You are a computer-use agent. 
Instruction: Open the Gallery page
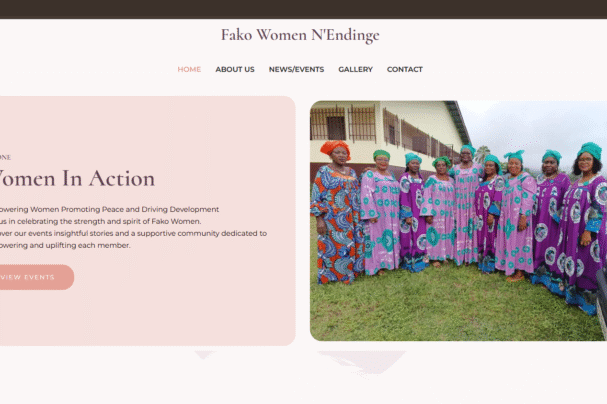355,70
